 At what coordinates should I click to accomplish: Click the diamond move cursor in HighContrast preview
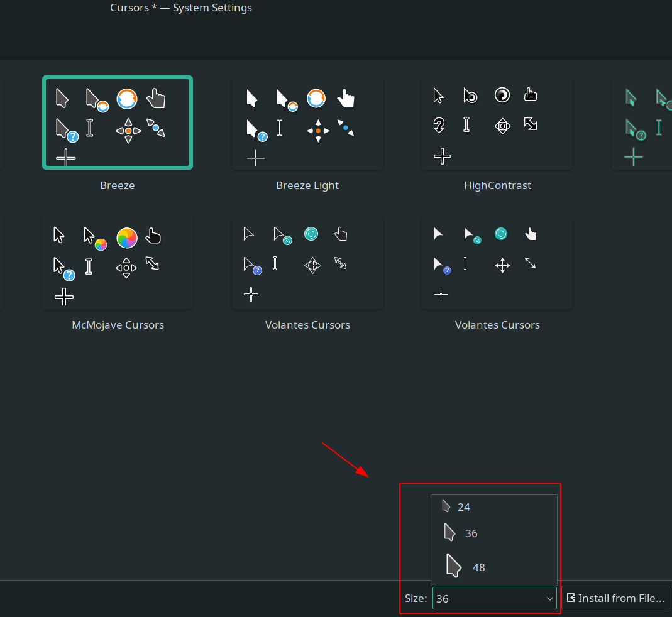[502, 126]
